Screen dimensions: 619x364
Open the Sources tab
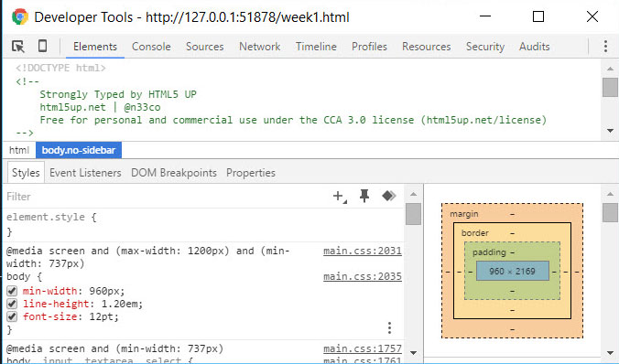coord(205,47)
